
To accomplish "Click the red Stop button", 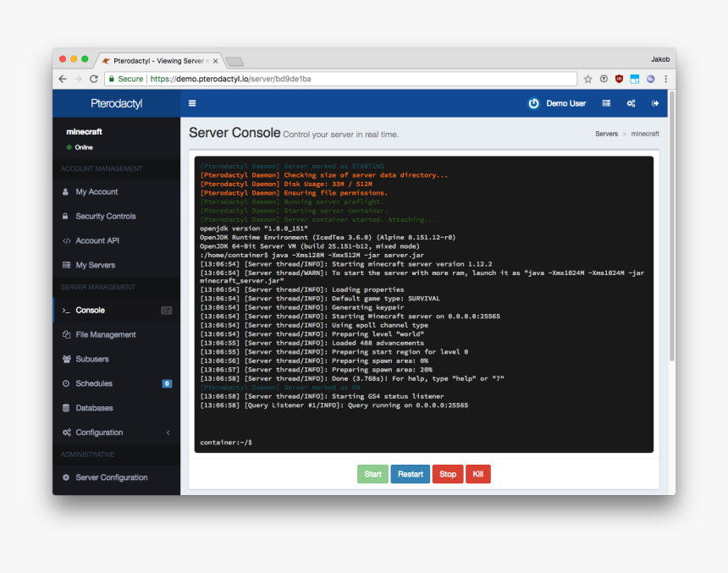I will [x=448, y=474].
